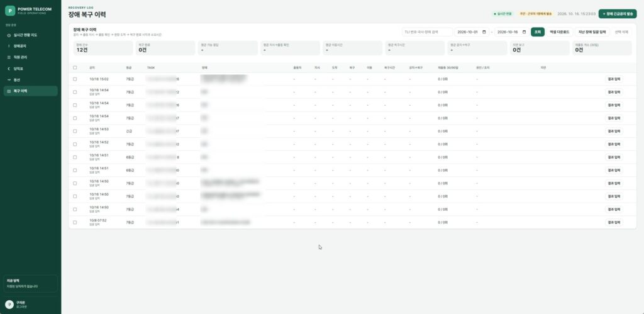Viewport: 644px width, 314px height.
Task: Click the start date field 2026-10-01
Action: (472, 32)
